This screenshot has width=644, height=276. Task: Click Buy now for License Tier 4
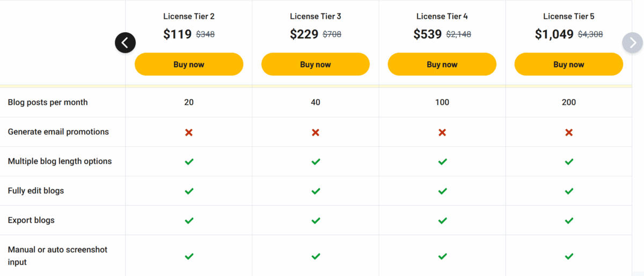click(x=442, y=64)
